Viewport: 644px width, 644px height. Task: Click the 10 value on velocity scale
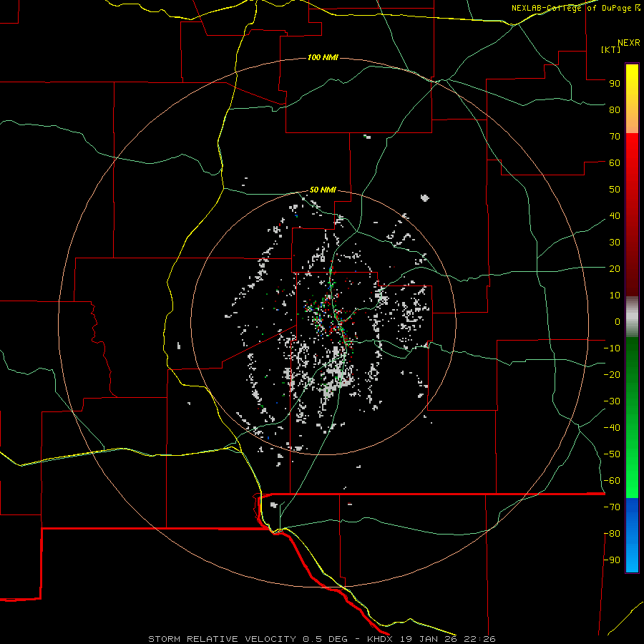(x=615, y=296)
